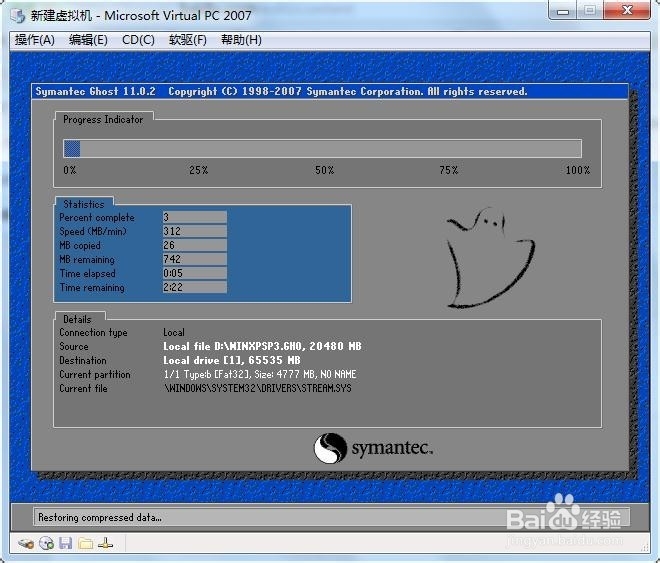Image resolution: width=660 pixels, height=563 pixels.
Task: Maximize the Virtual PC window
Action: 590,11
